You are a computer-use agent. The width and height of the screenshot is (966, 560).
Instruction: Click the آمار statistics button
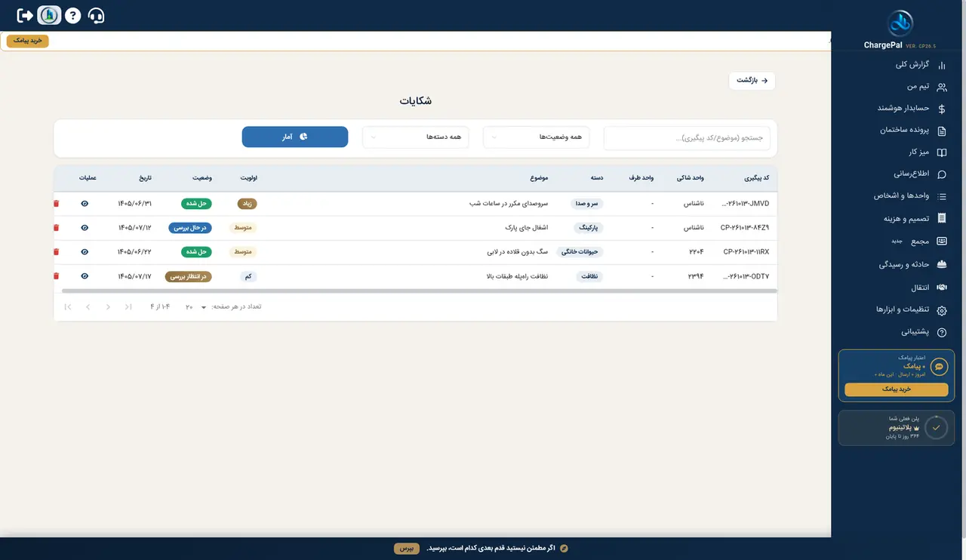pos(295,137)
